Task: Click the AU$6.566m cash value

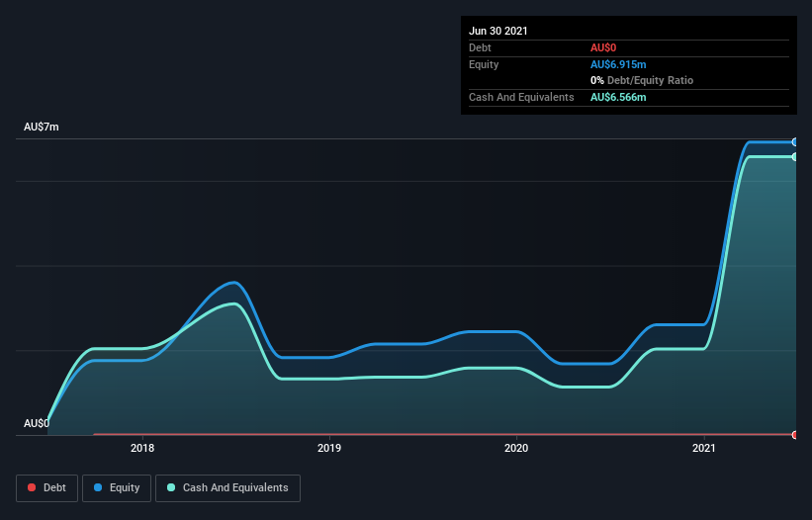Action: 618,97
